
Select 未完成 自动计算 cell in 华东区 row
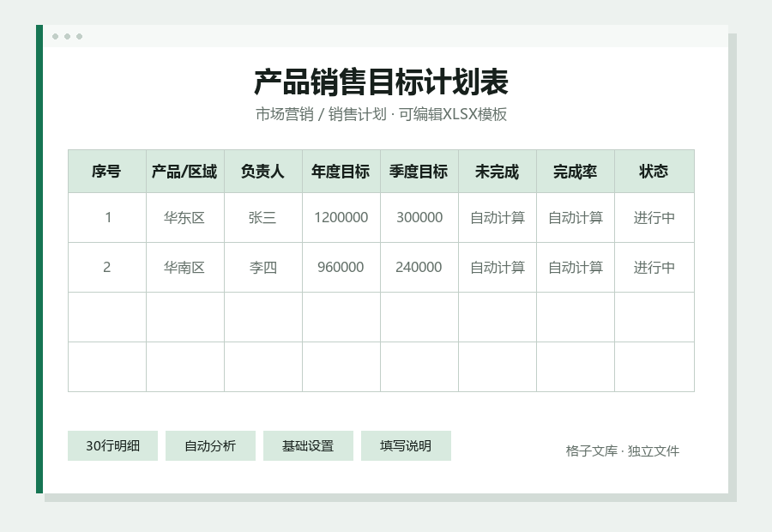[x=498, y=218]
